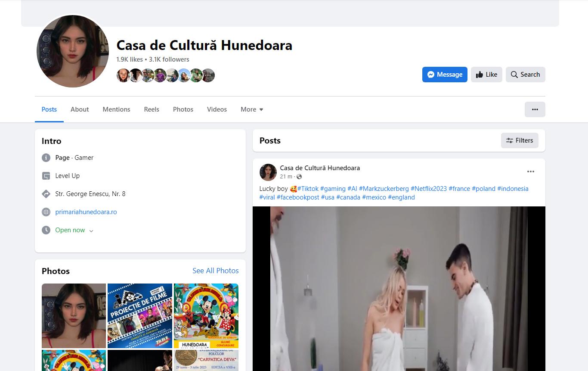Go to the Videos tab
Screen dimensions: 588x371
tap(217, 109)
